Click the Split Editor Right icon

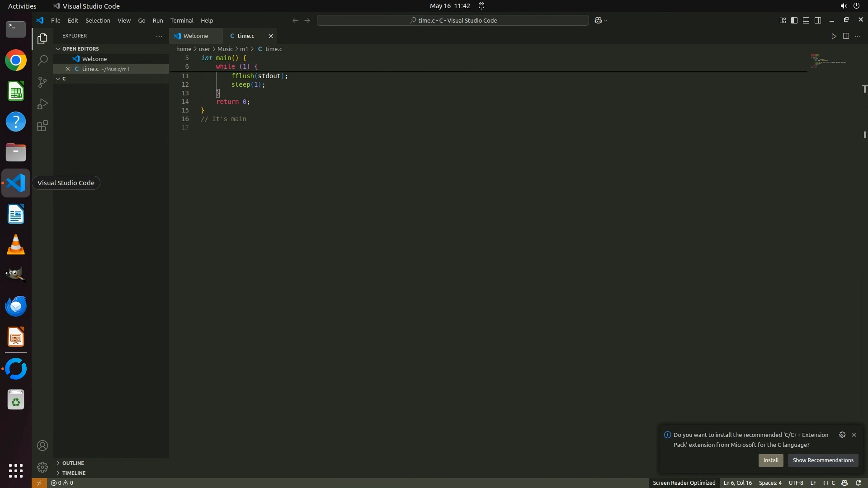[846, 36]
